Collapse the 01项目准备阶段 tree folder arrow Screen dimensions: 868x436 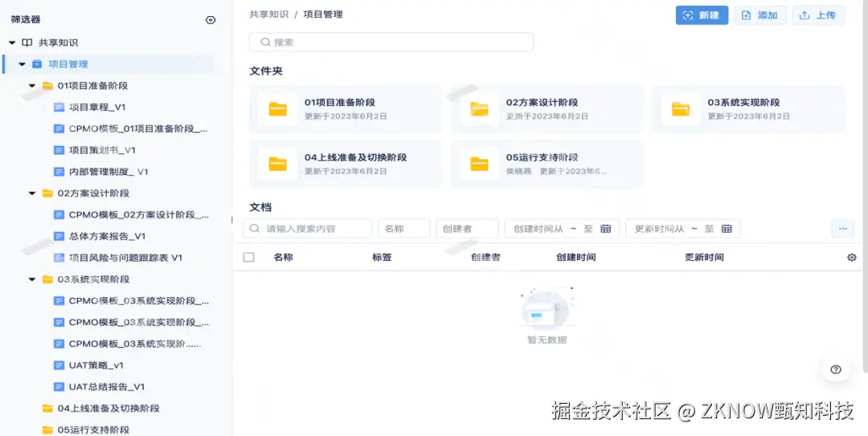32,86
